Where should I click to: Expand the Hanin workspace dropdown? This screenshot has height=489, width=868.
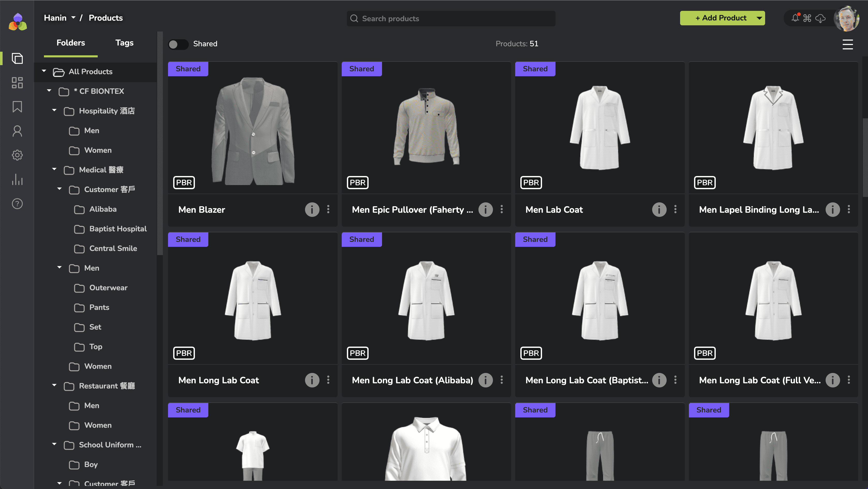73,18
